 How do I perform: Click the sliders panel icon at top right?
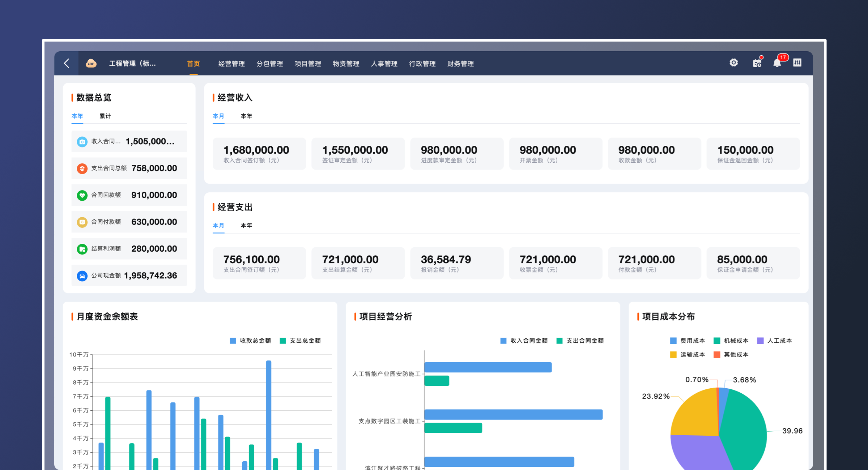tap(797, 63)
